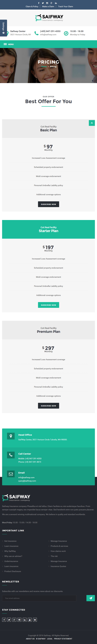97x644 pixels.
Task: Subscribe to the Starter Plan
Action: (48, 305)
